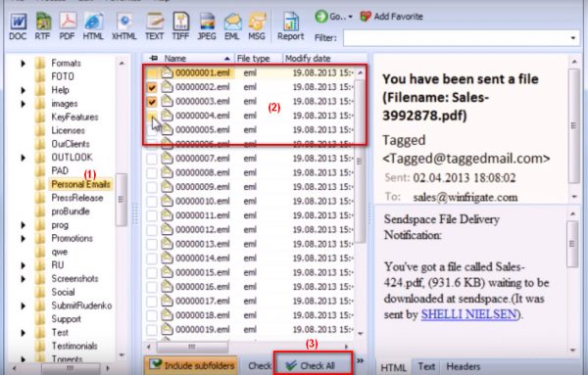Viewport: 588px width, 375px height.
Task: Expand the SubmitRudenko folder node
Action: click(x=24, y=306)
